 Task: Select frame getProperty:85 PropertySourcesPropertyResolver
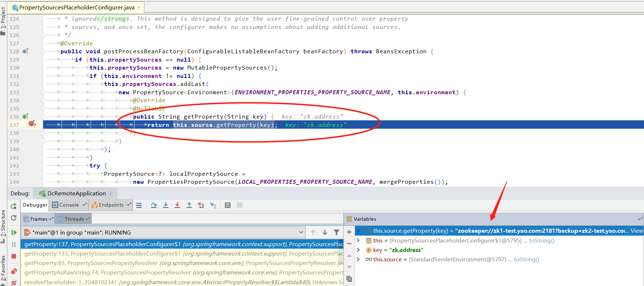[182, 263]
